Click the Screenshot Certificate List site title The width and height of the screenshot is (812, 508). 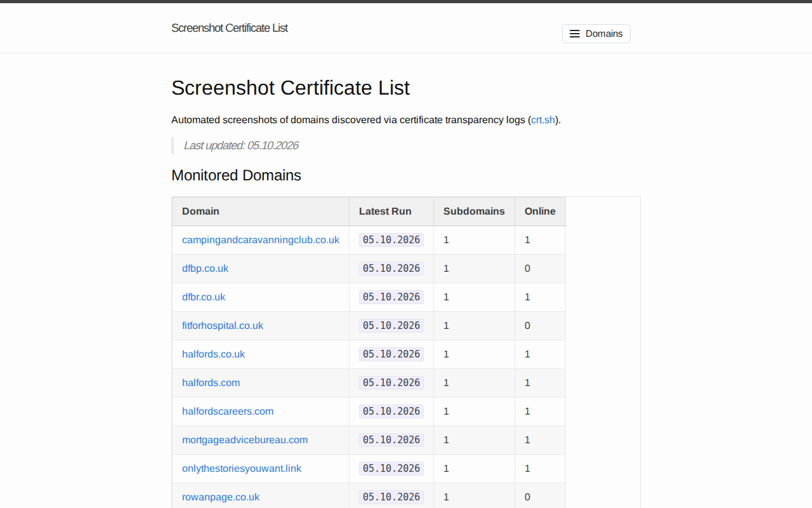tap(229, 28)
